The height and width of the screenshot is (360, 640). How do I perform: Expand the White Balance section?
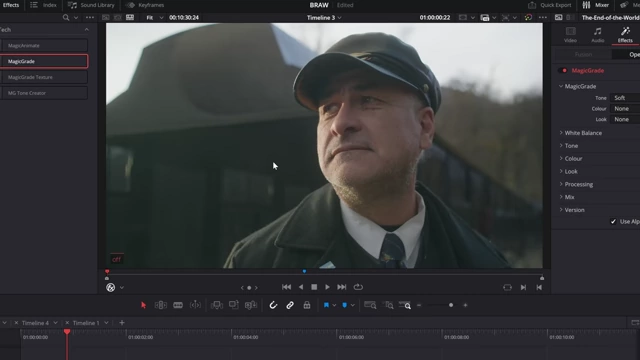click(x=583, y=133)
